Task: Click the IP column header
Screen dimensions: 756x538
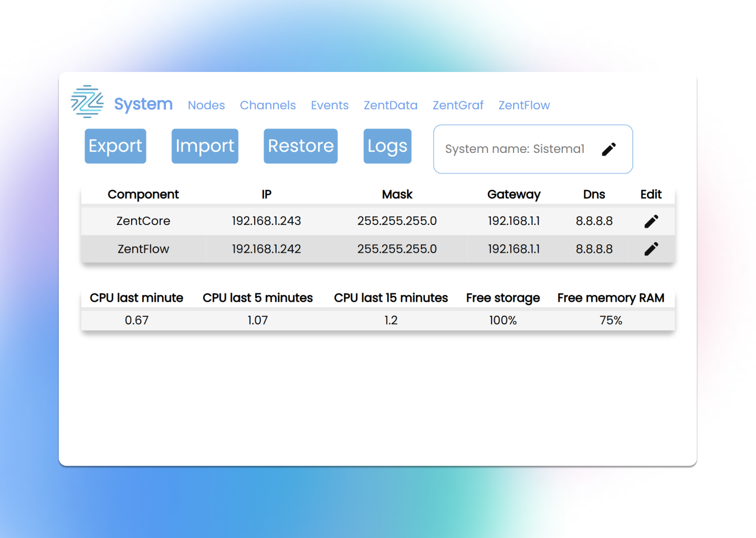Action: tap(266, 194)
